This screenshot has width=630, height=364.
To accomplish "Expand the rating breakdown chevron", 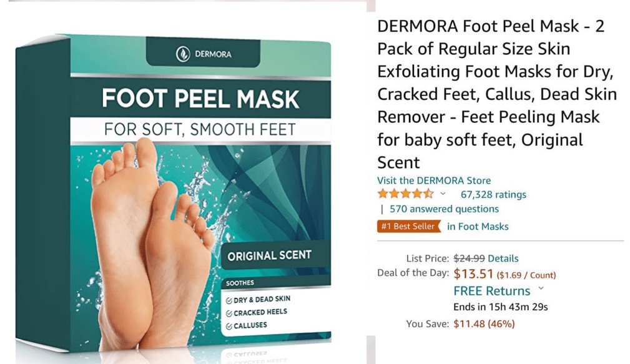I will [x=443, y=194].
